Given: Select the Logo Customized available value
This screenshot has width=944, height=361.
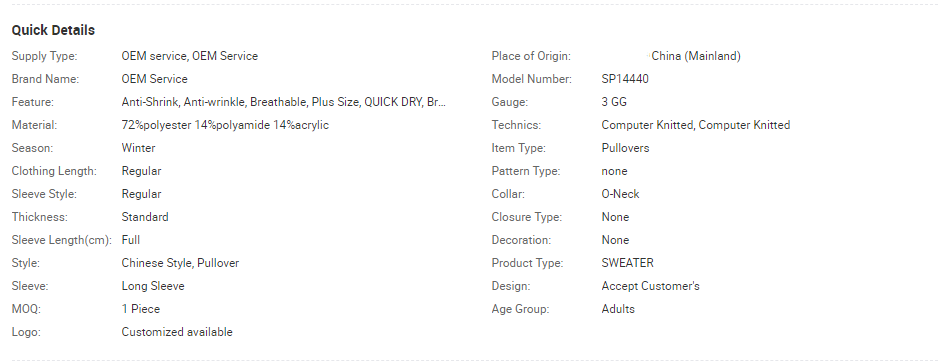Looking at the screenshot, I should pyautogui.click(x=177, y=332).
